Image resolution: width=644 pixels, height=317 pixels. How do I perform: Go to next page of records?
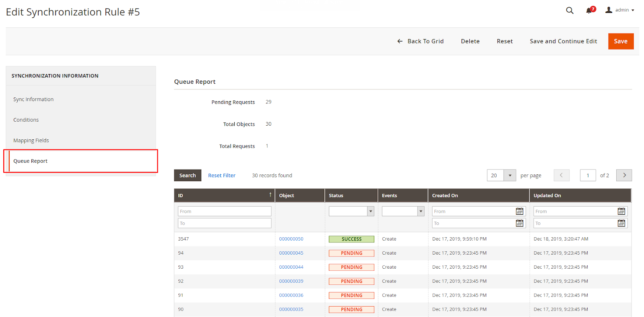click(624, 175)
